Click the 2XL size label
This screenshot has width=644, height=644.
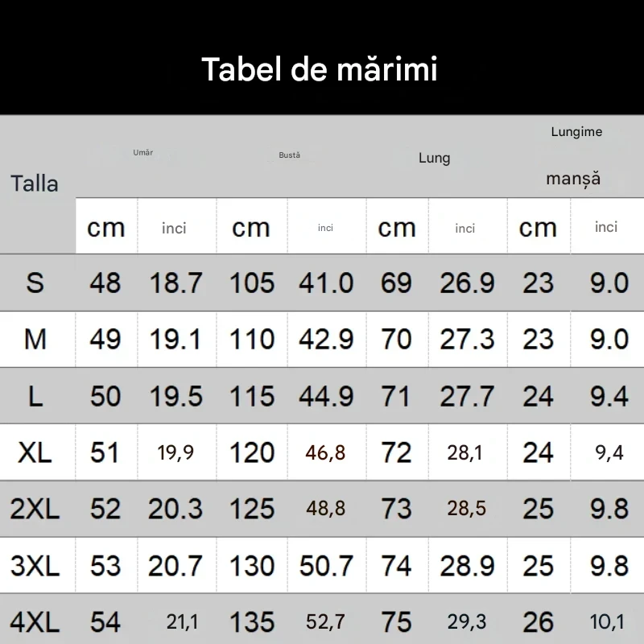click(35, 509)
